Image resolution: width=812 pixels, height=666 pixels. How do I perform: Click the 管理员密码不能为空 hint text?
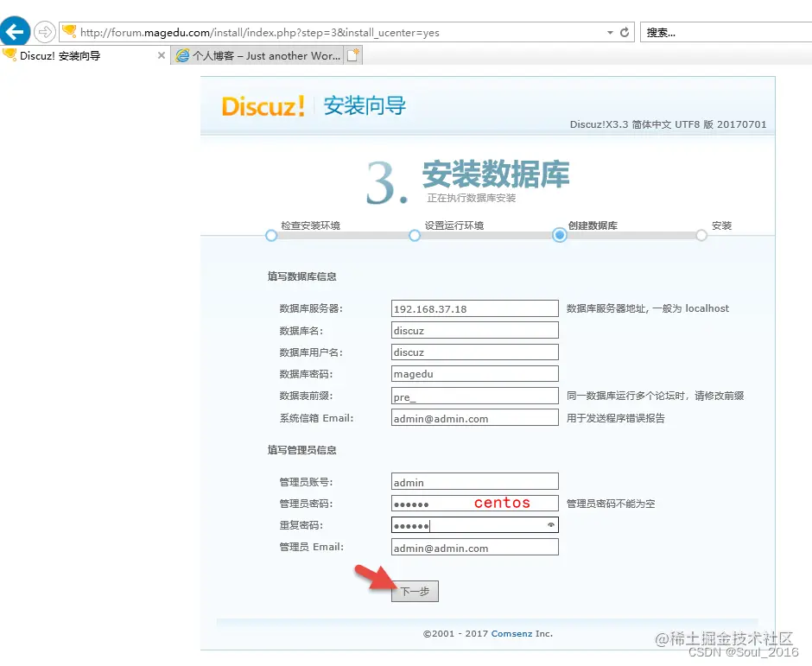tap(611, 504)
